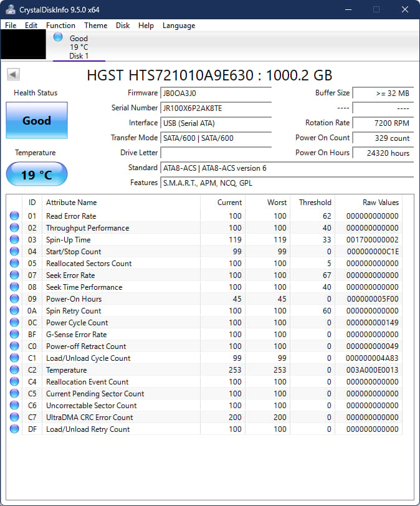Click the status orb for Load/Unload Cycle Count
Screen dimensions: 420x506
pos(14,358)
